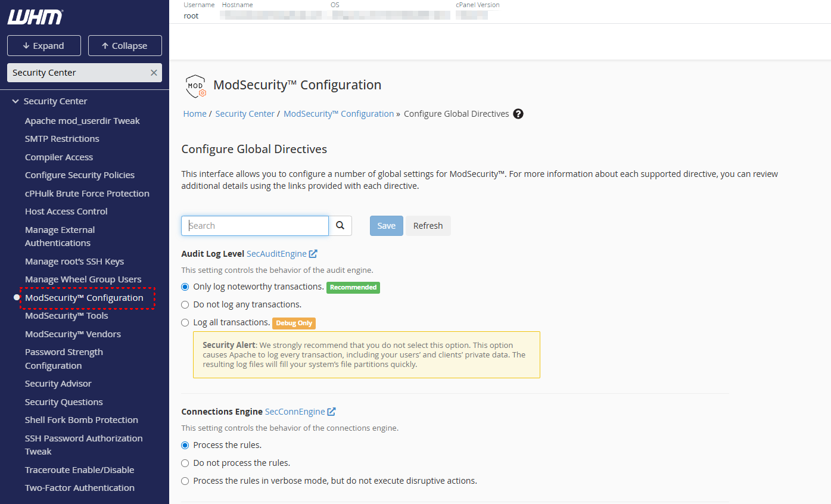The width and height of the screenshot is (831, 504).
Task: Select Only log noteworthy transactions
Action: [x=185, y=287]
